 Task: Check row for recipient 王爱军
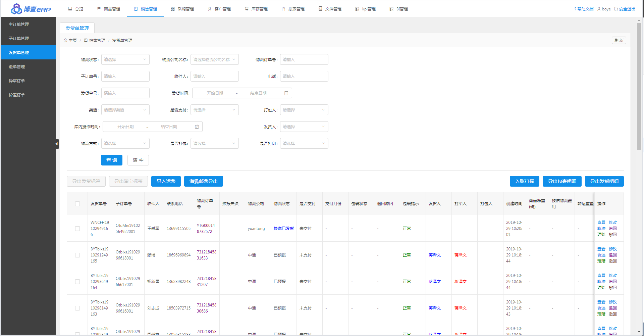(x=77, y=229)
